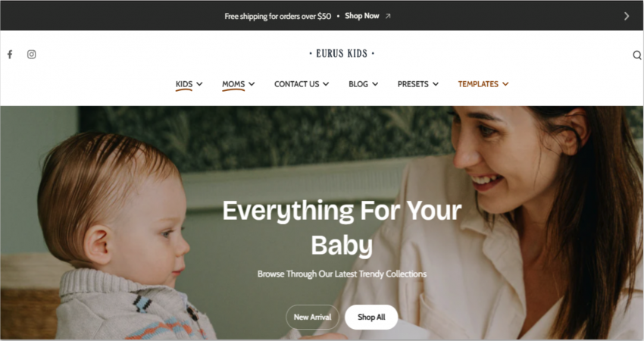This screenshot has width=644, height=341.
Task: Click the arrow icon beside Shop Now
Action: 388,16
